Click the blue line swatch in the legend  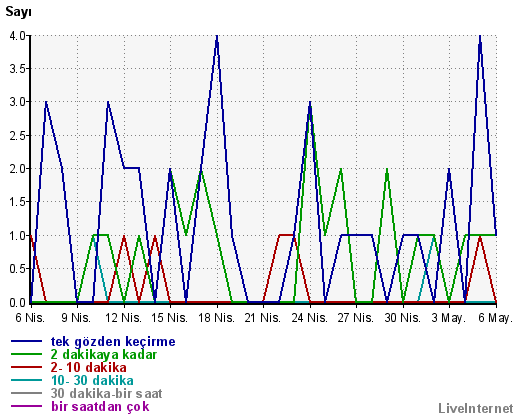click(x=27, y=341)
